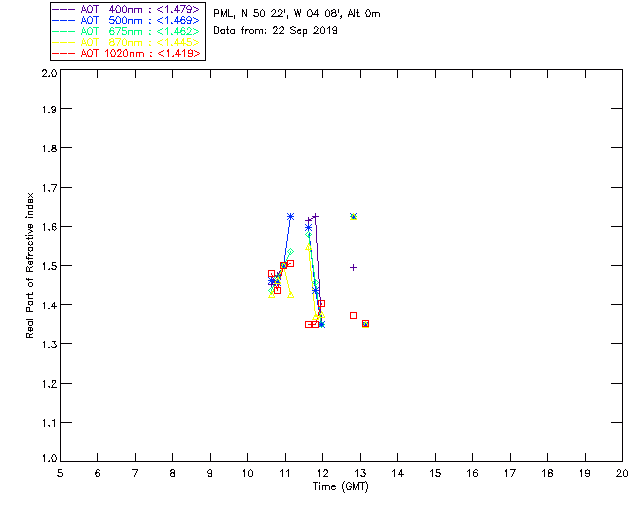Click the 1.0 y-axis tick label
Image resolution: width=640 pixels, height=512 pixels.
click(x=49, y=458)
